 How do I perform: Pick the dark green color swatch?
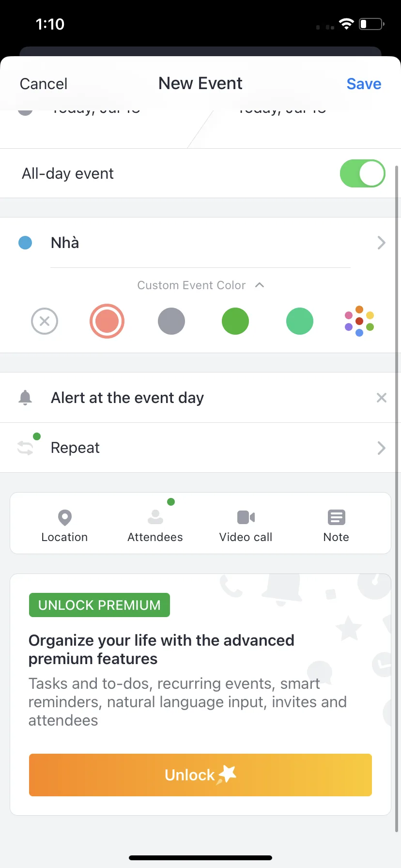pyautogui.click(x=235, y=321)
